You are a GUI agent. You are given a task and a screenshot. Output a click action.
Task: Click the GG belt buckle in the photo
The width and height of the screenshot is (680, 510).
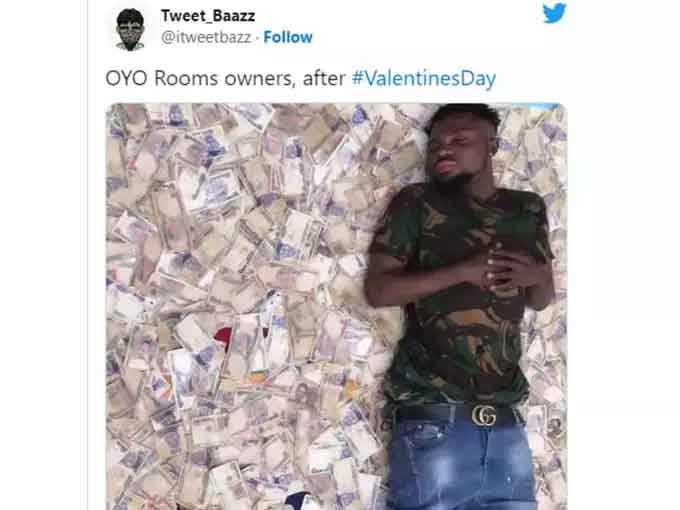(484, 415)
